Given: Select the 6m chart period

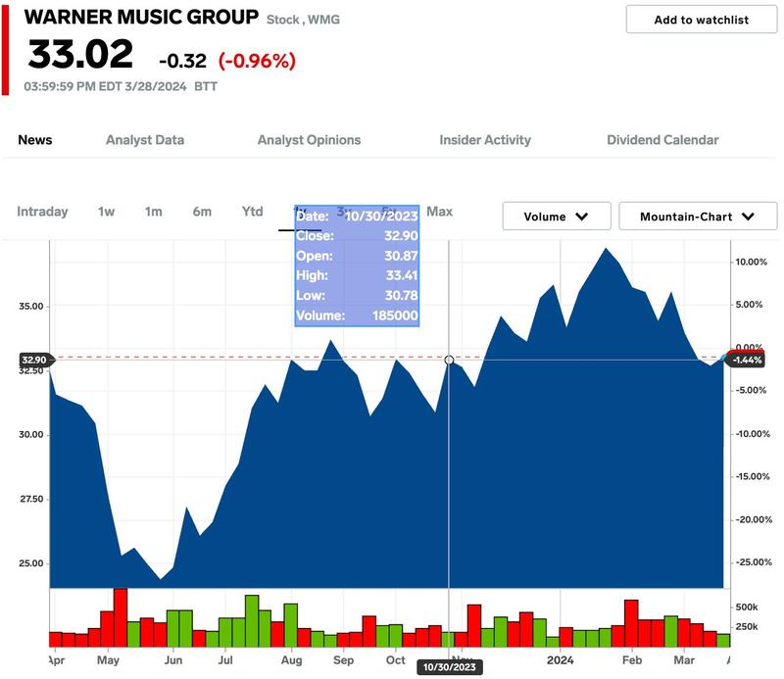Looking at the screenshot, I should [x=202, y=212].
